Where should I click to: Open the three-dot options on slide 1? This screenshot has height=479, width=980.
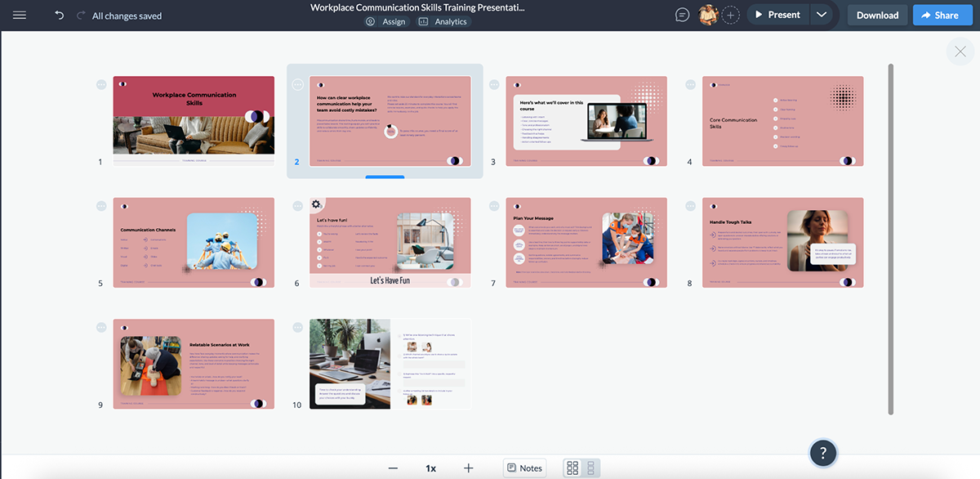click(x=100, y=84)
